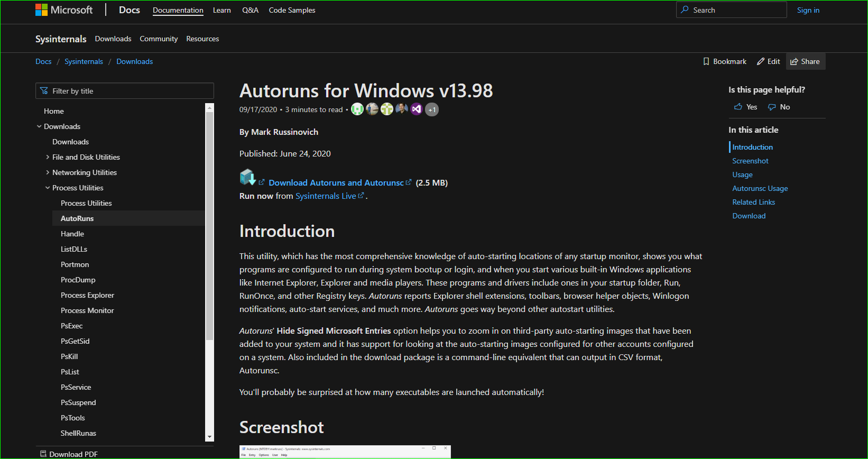868x459 pixels.
Task: Open Code Samples in header
Action: (292, 10)
